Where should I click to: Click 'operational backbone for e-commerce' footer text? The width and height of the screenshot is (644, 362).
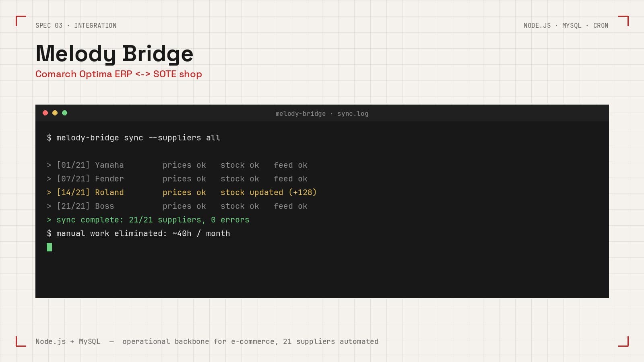(198, 341)
